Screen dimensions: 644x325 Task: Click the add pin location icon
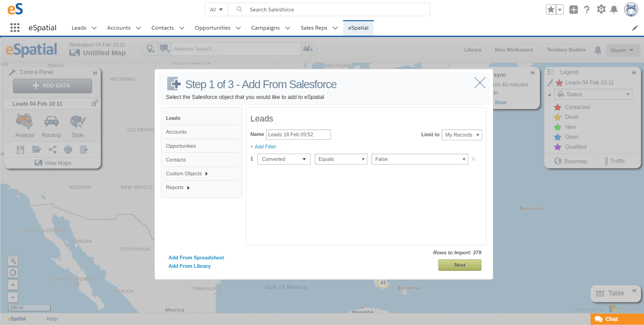(x=151, y=49)
